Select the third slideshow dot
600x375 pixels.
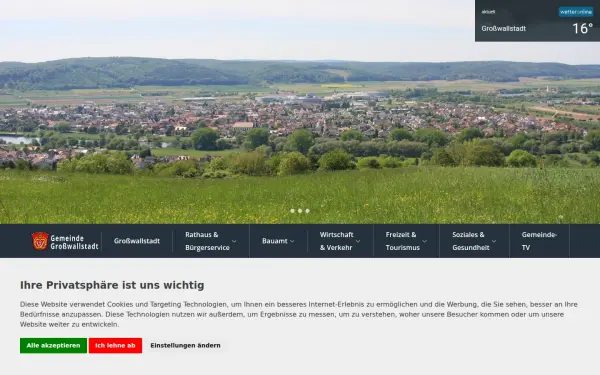pos(308,211)
